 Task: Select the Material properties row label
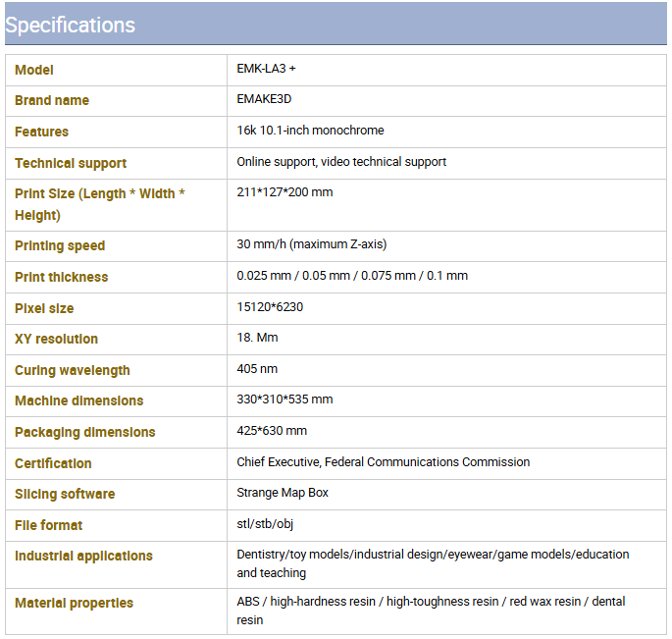click(x=74, y=603)
